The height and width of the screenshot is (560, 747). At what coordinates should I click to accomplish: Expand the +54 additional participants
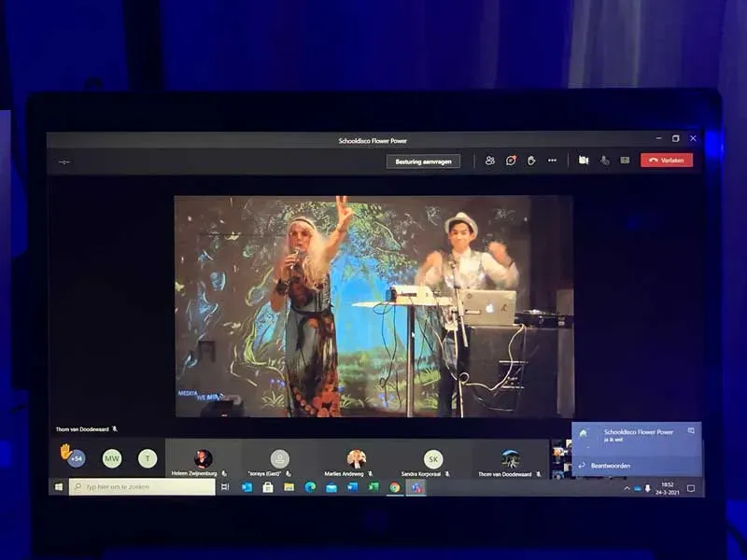point(76,458)
